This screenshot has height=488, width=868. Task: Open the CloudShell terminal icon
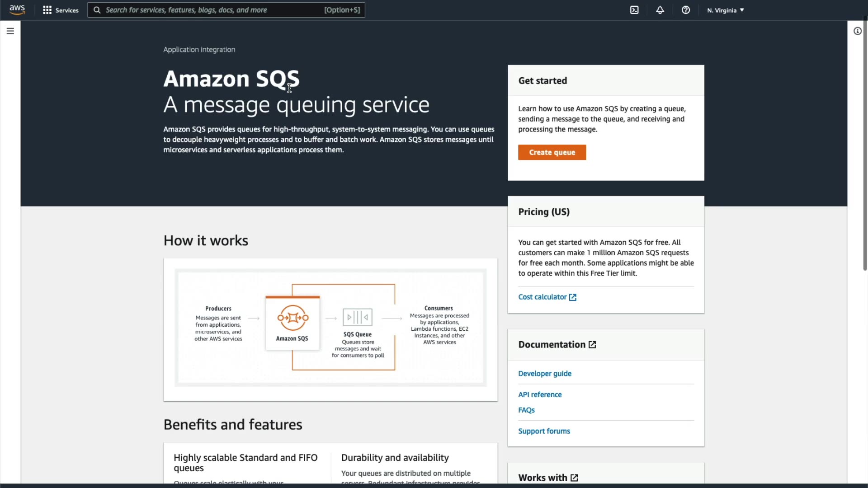634,10
